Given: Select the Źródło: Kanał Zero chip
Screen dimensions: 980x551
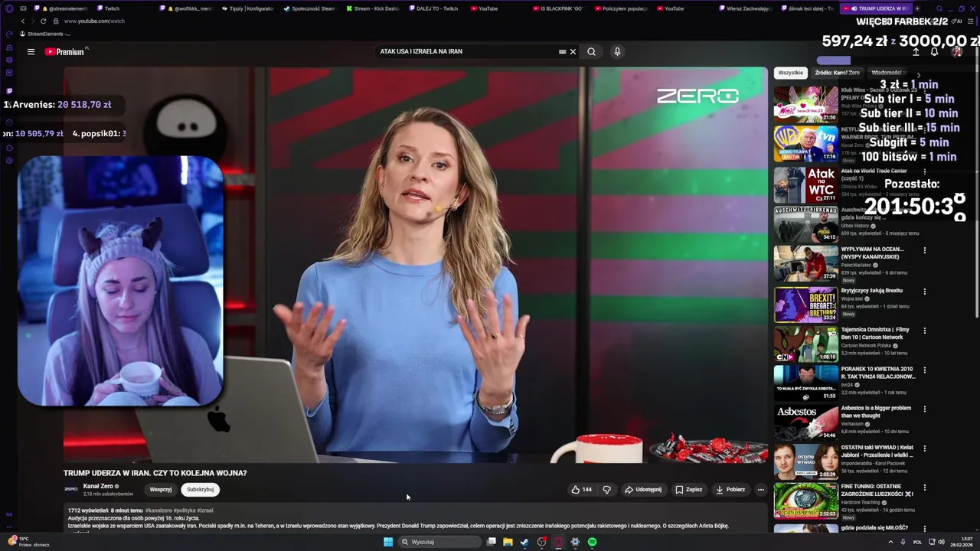Looking at the screenshot, I should click(837, 73).
